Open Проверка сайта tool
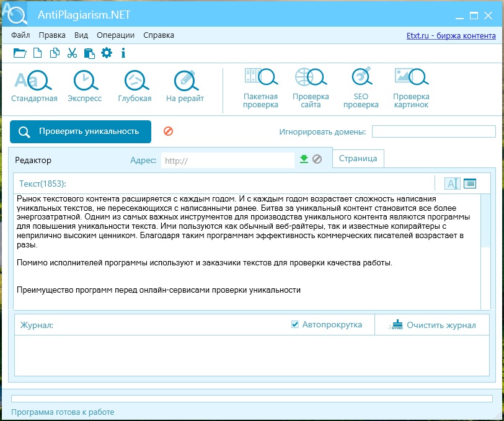This screenshot has height=421, width=504. coord(311,88)
